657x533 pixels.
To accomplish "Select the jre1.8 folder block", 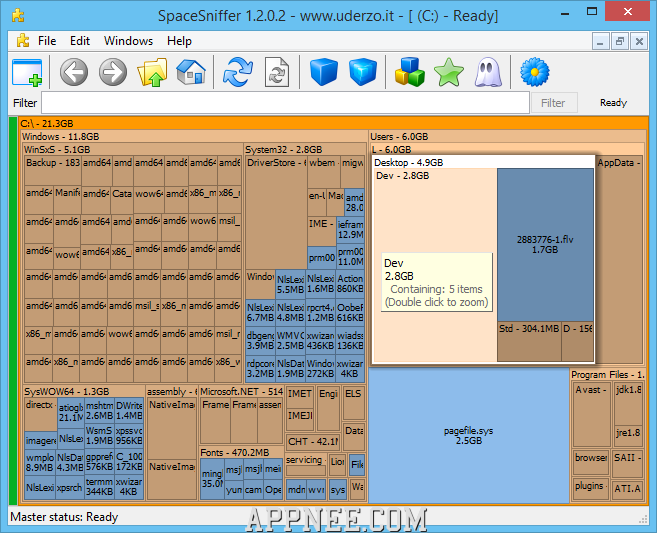I will pyautogui.click(x=628, y=436).
